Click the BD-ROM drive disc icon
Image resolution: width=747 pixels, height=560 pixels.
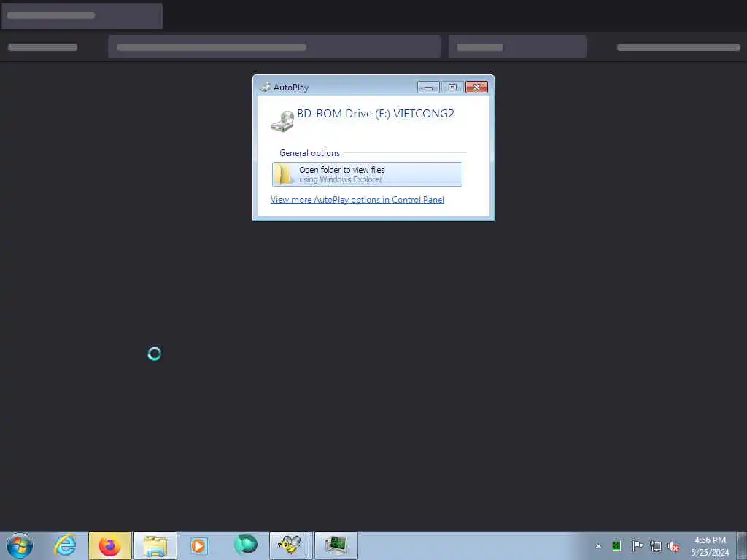282,121
